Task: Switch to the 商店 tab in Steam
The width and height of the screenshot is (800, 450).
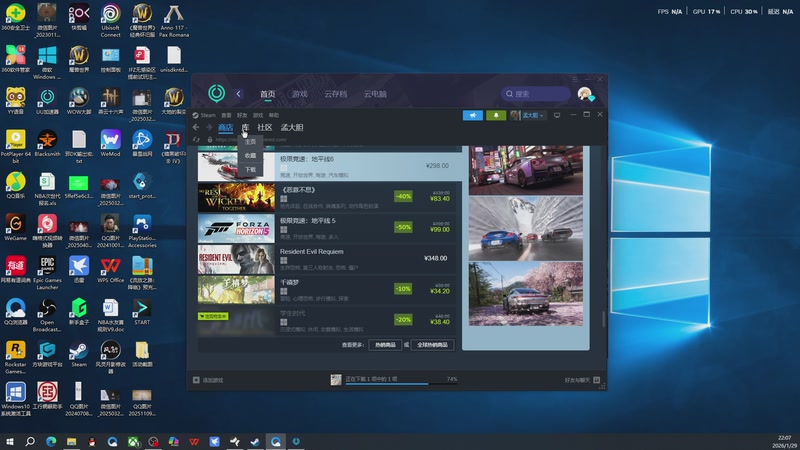Action: pos(226,128)
